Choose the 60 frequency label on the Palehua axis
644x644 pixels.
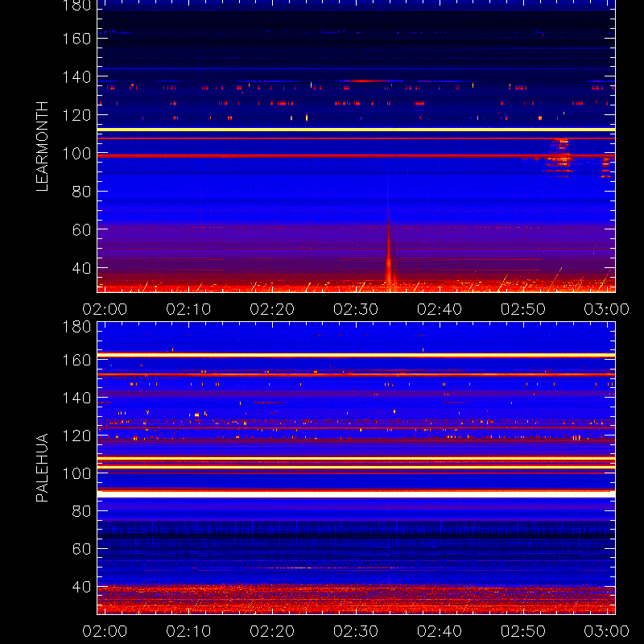[81, 549]
